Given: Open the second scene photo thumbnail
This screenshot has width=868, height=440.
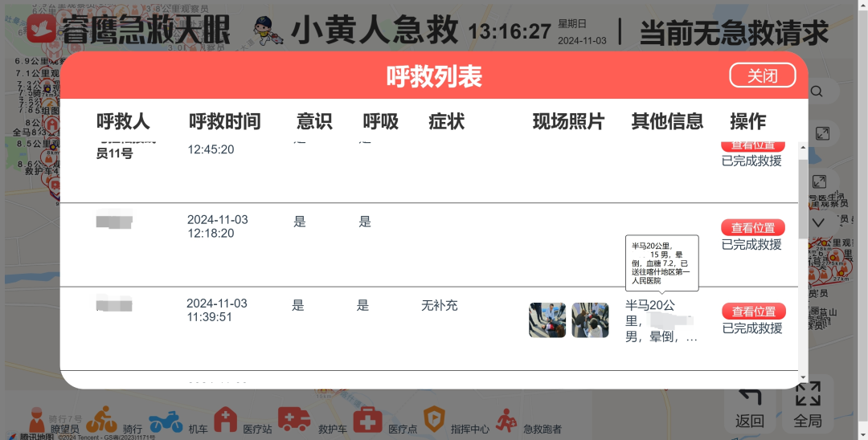Looking at the screenshot, I should pyautogui.click(x=590, y=320).
